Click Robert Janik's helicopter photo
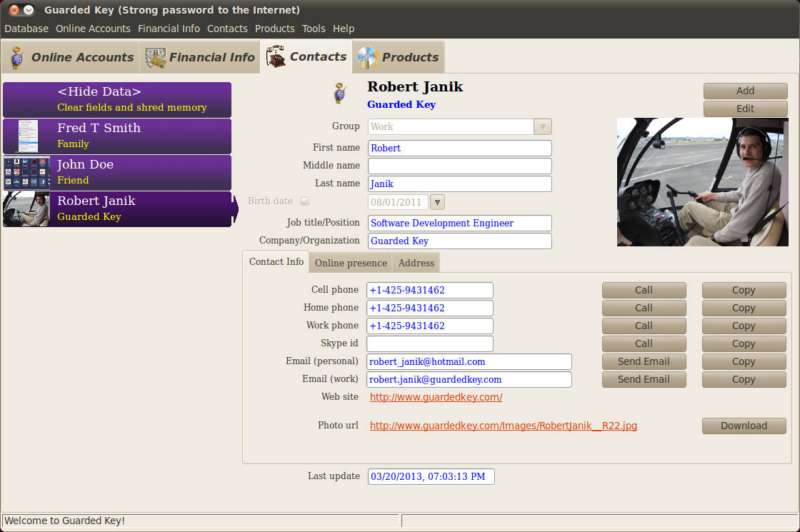 click(x=703, y=182)
